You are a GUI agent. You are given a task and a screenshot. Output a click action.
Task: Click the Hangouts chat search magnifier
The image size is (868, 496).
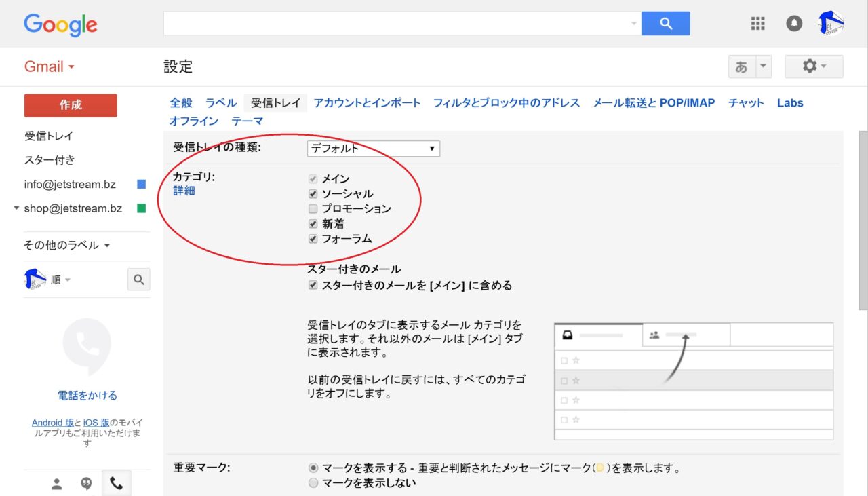pyautogui.click(x=139, y=280)
